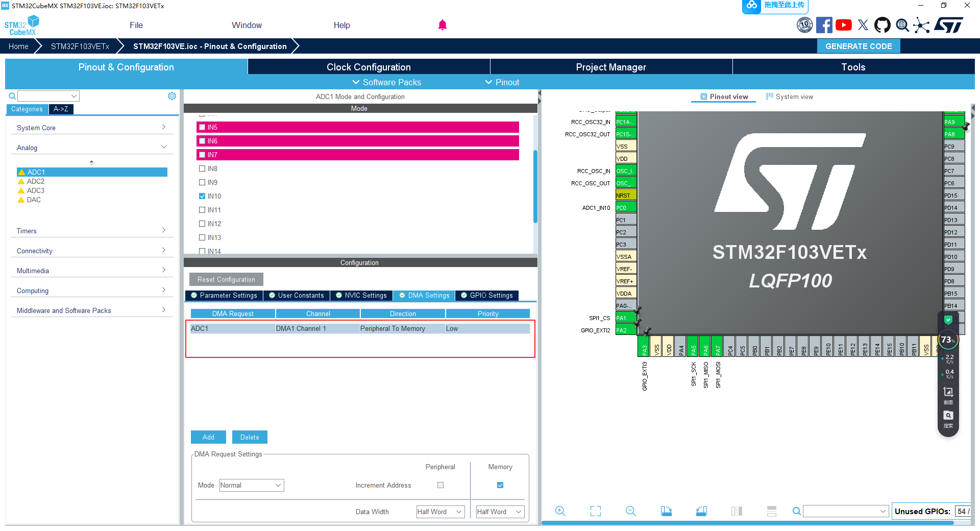The image size is (980, 531).
Task: Open the X social icon
Action: click(x=863, y=25)
